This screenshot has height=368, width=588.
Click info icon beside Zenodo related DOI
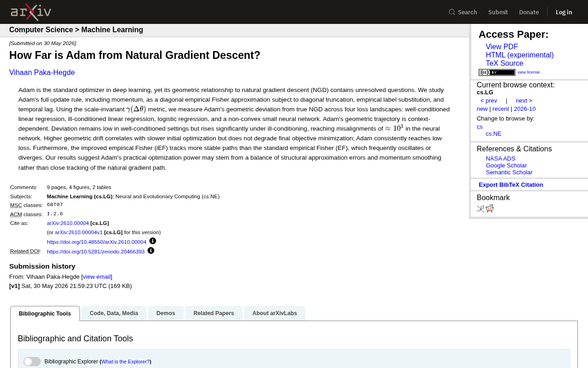[x=151, y=251]
